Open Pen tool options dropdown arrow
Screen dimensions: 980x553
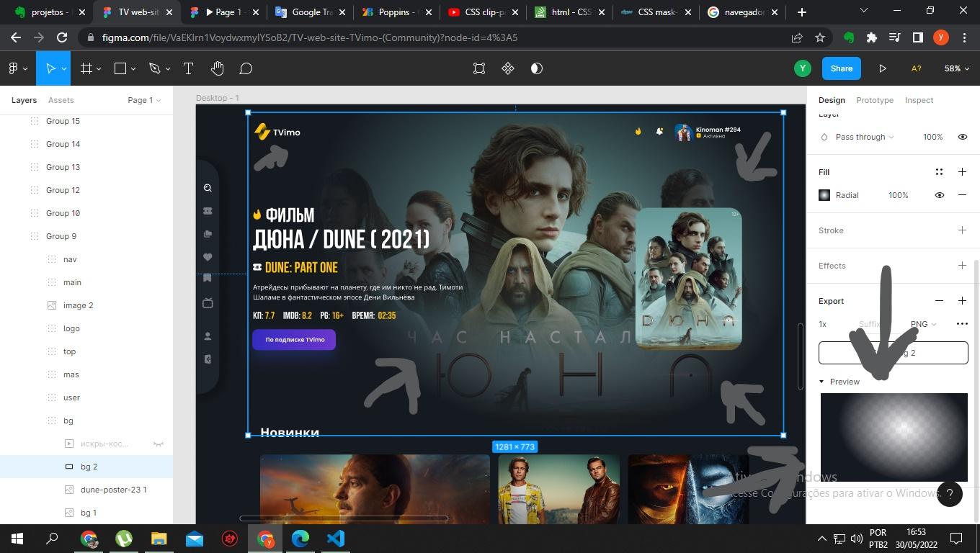[167, 69]
